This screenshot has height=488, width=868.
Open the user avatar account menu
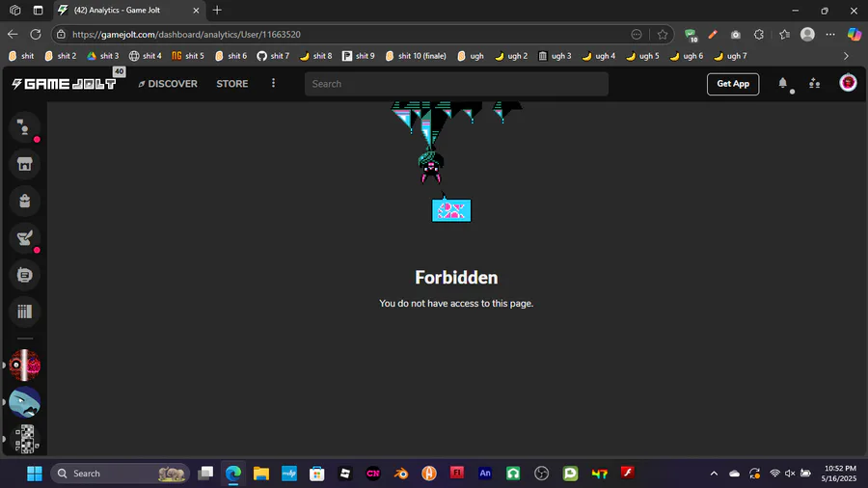848,83
